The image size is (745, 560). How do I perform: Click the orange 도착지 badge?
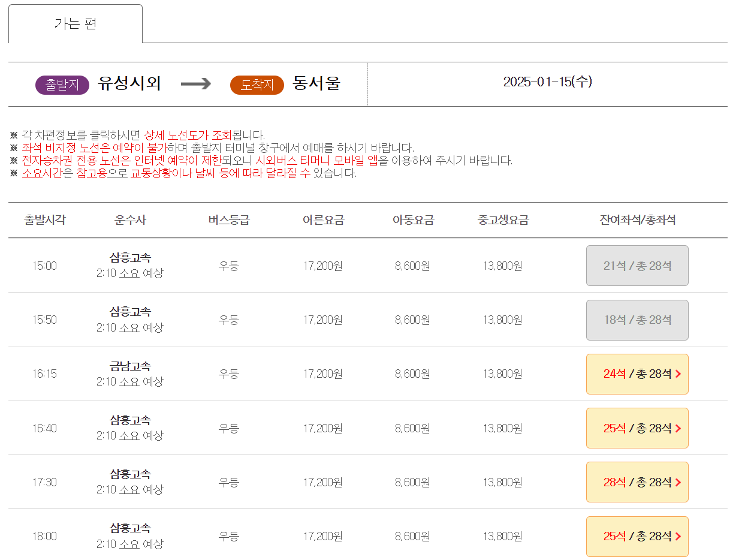point(257,85)
